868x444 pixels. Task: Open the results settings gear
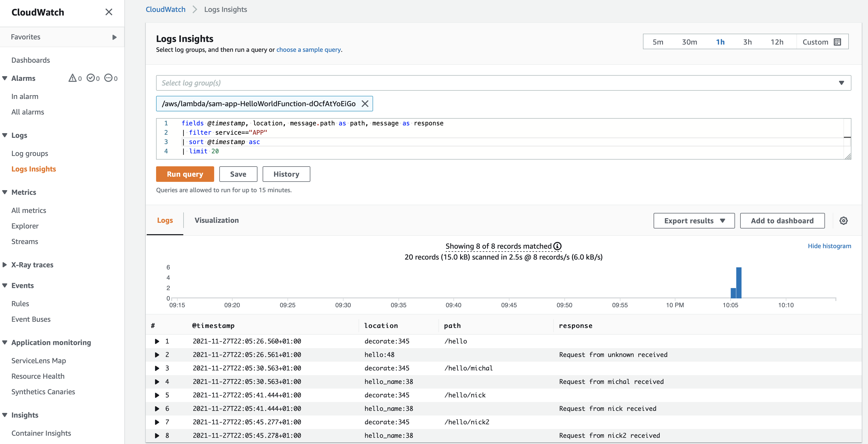(844, 220)
